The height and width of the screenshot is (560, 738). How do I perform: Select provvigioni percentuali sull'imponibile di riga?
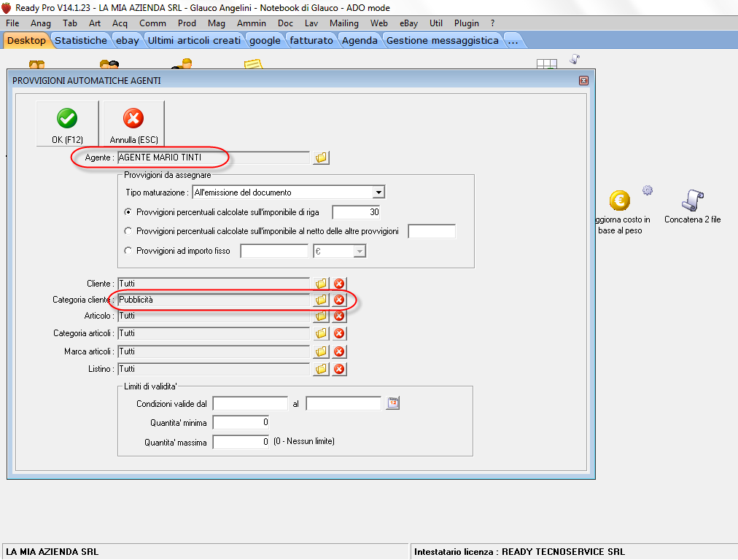[128, 212]
